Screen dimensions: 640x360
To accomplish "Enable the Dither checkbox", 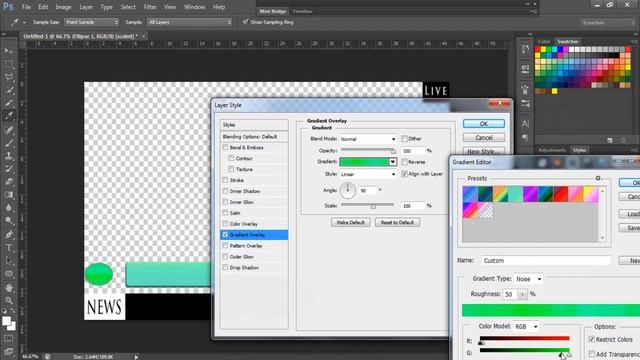I will coord(404,139).
